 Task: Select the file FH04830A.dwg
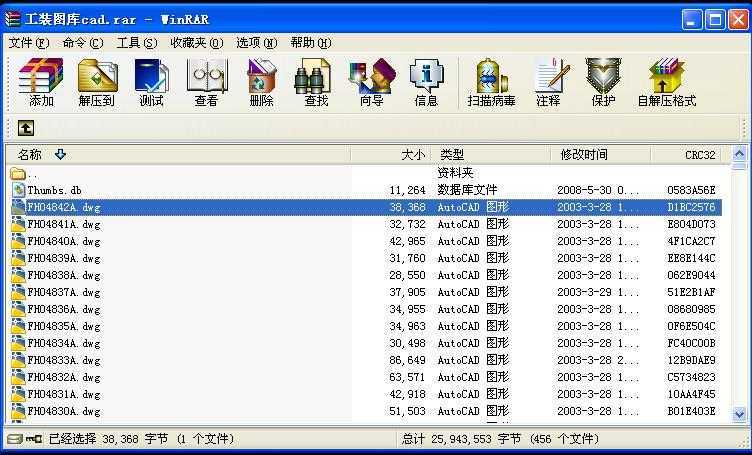click(x=64, y=411)
